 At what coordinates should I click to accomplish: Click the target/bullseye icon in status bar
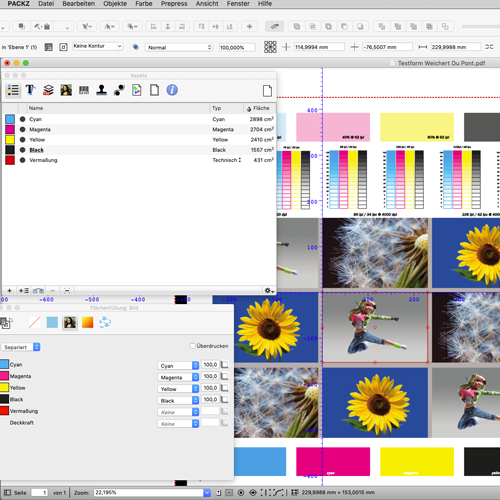tap(241, 492)
